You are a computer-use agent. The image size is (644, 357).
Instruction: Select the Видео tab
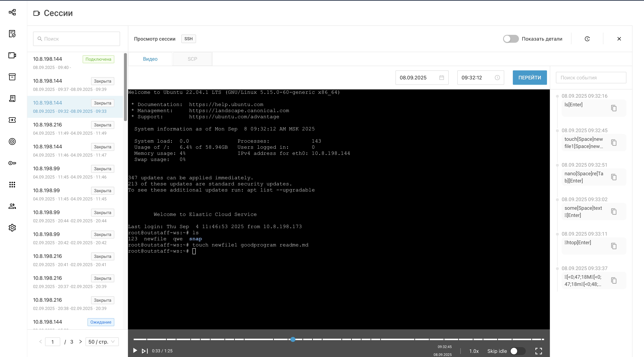tap(150, 59)
